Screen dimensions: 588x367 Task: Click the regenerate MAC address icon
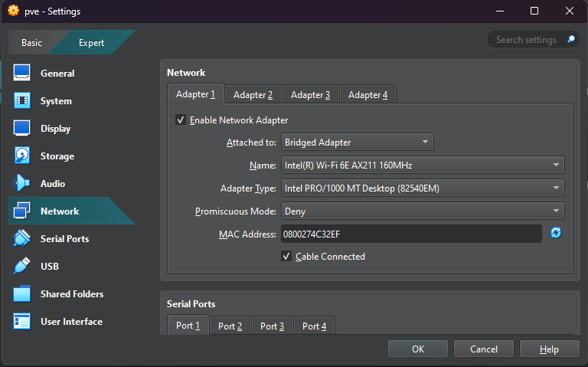[556, 233]
